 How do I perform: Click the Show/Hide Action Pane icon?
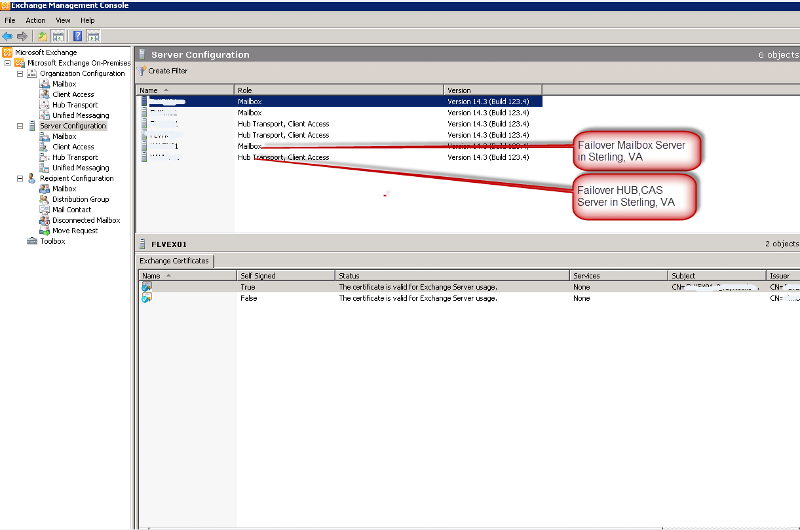point(93,36)
